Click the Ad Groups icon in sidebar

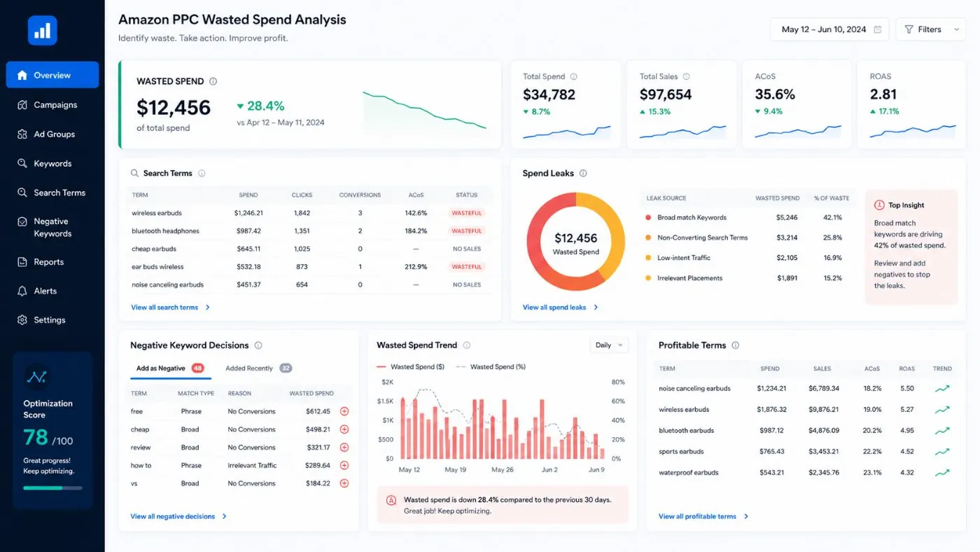22,134
